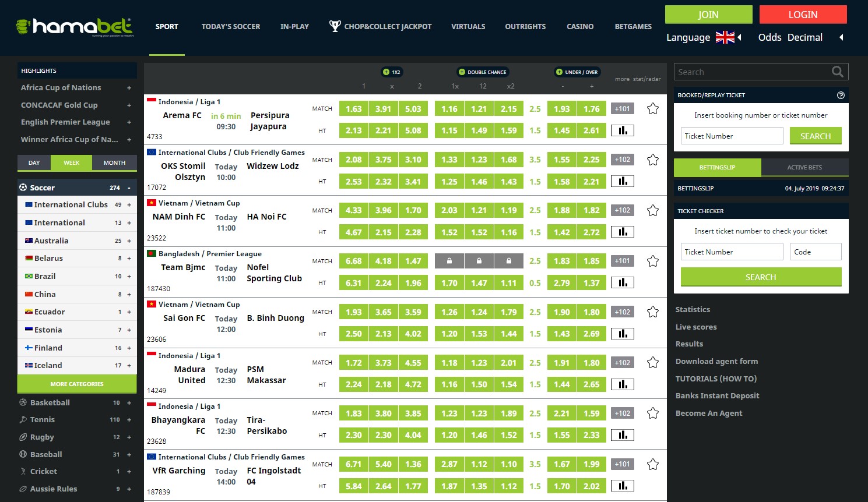
Task: Favorite the OKS Stomil Olsztyn match star
Action: [x=653, y=160]
